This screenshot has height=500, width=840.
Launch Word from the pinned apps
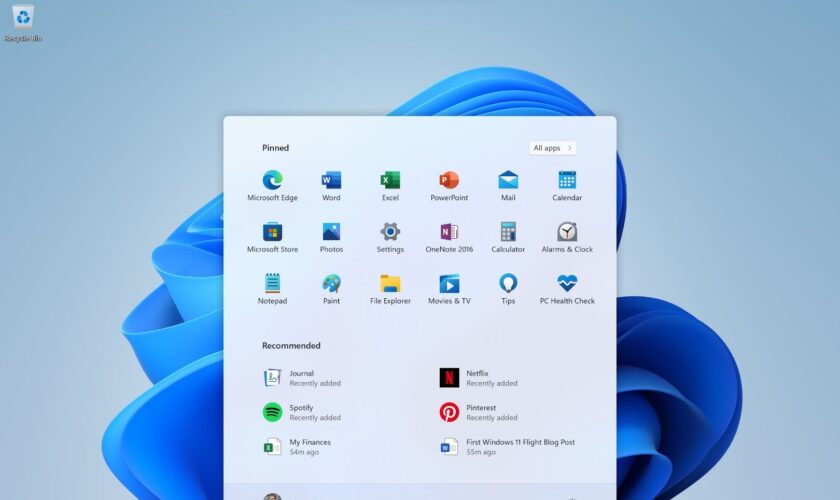tap(331, 185)
